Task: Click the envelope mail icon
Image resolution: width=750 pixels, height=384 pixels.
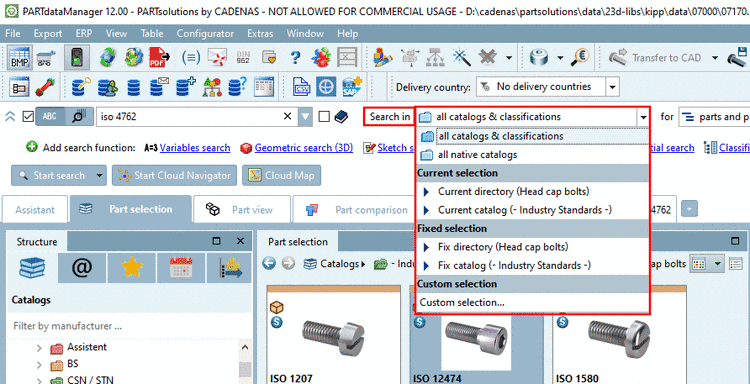Action: pos(217,58)
